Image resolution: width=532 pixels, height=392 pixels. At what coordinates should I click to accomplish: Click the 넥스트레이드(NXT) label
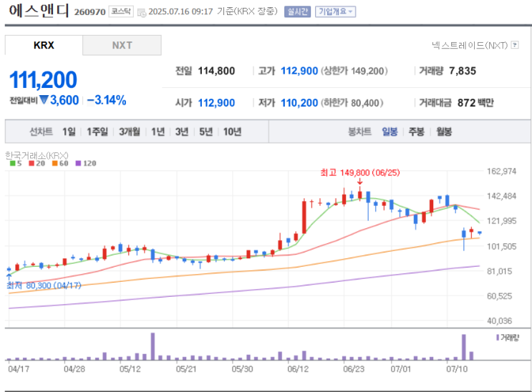[x=470, y=45]
